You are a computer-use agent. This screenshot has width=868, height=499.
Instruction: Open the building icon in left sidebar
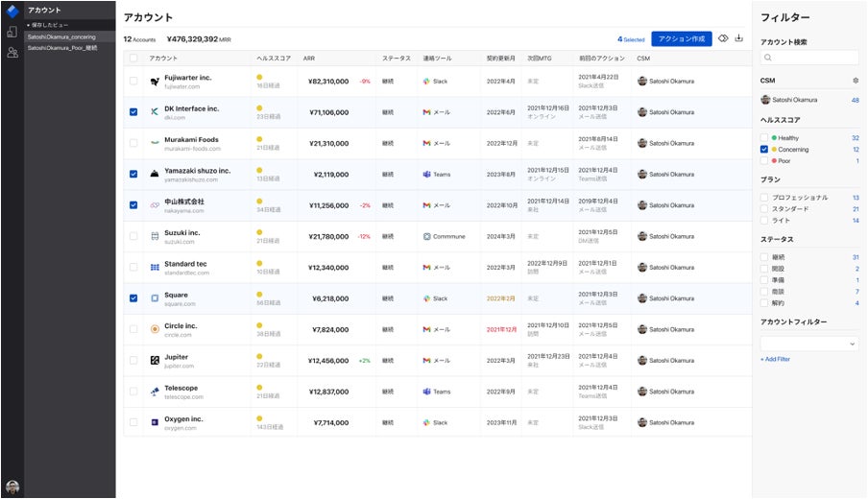click(x=12, y=32)
